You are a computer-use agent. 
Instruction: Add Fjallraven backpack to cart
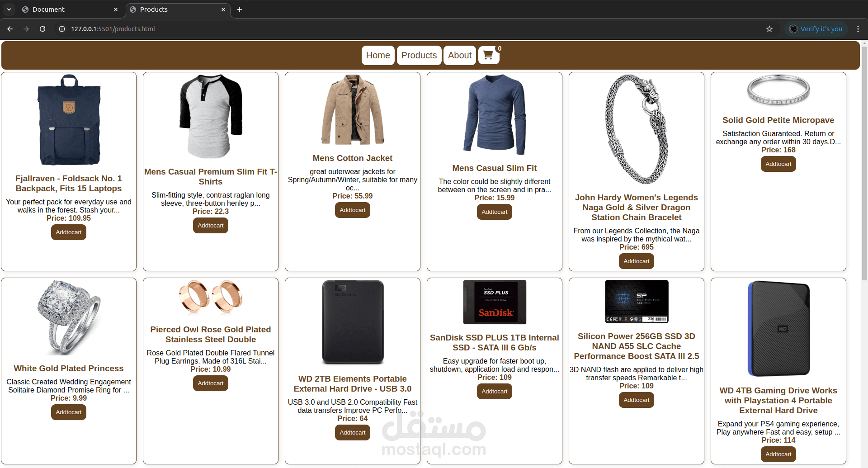coord(69,232)
